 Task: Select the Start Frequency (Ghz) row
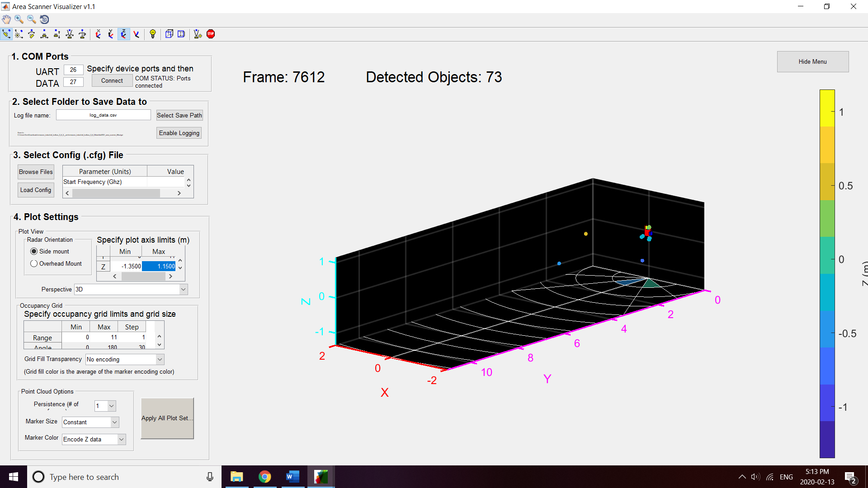coord(124,182)
